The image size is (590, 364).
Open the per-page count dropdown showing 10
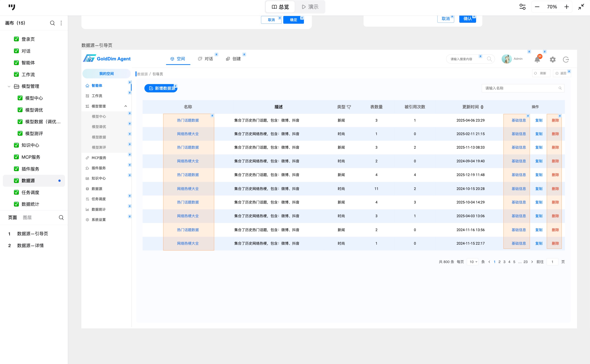[473, 262]
